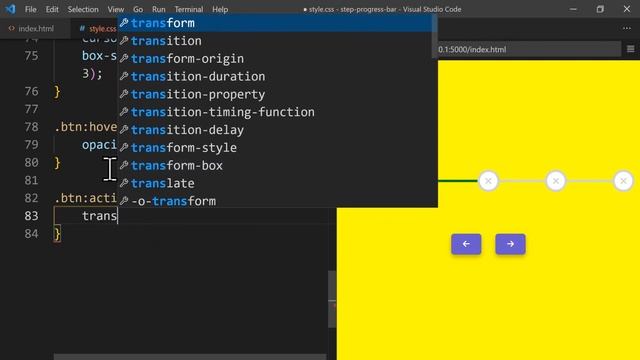Open editor more actions ellipsis menu
This screenshot has height=360, width=640.
pyautogui.click(x=627, y=28)
